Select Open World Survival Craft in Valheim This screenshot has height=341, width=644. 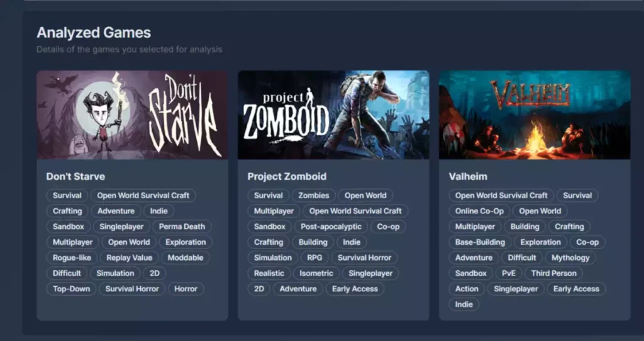click(x=501, y=195)
